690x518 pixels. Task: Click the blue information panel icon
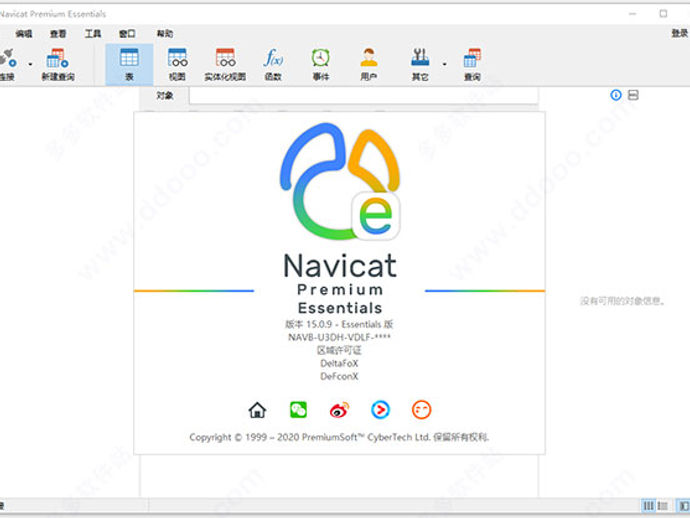[x=616, y=95]
